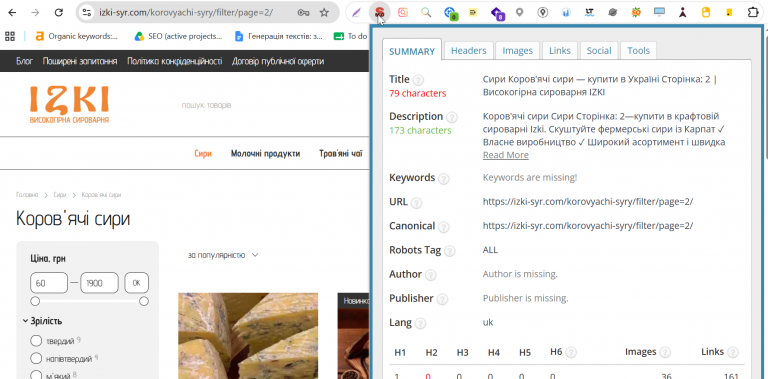Go to Молочні продукти category
The height and width of the screenshot is (379, 768).
[265, 154]
